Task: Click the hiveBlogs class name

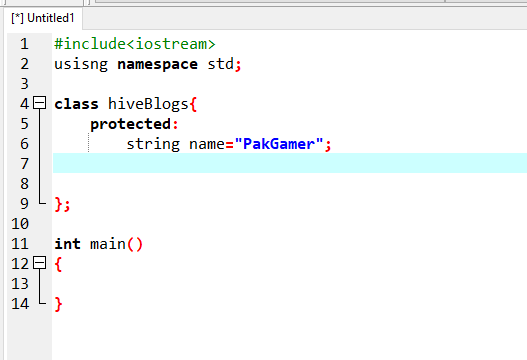Action: point(148,104)
